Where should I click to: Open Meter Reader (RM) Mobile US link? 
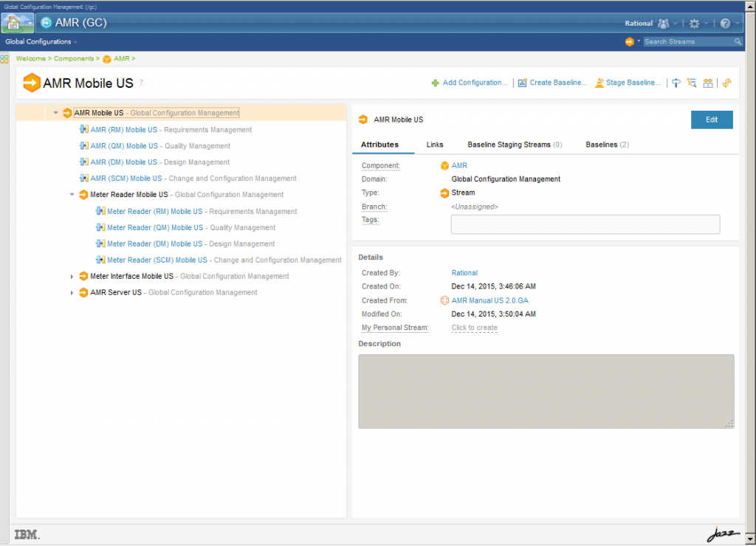[x=155, y=212]
